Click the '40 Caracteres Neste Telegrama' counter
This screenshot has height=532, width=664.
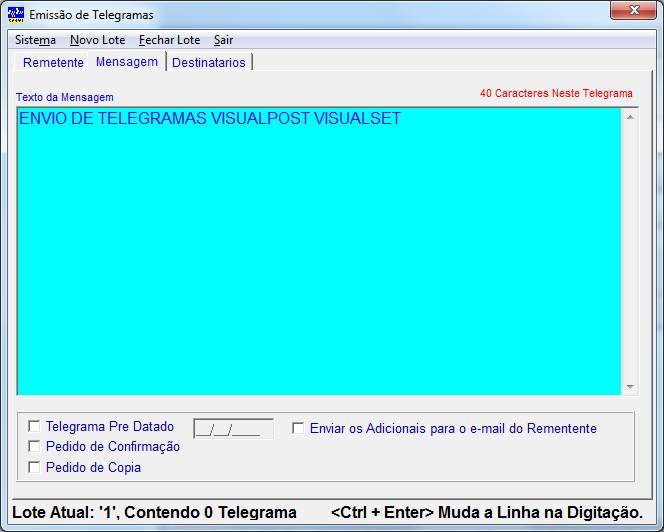(556, 93)
